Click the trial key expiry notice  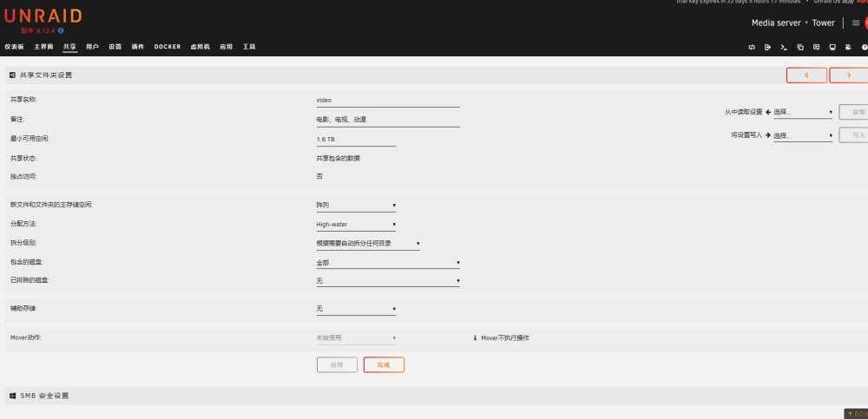pyautogui.click(x=738, y=2)
